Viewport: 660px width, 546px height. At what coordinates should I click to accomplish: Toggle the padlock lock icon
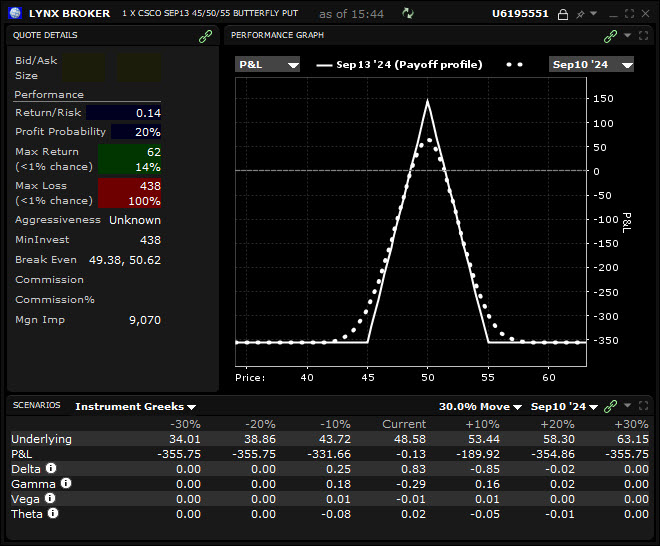pyautogui.click(x=563, y=14)
